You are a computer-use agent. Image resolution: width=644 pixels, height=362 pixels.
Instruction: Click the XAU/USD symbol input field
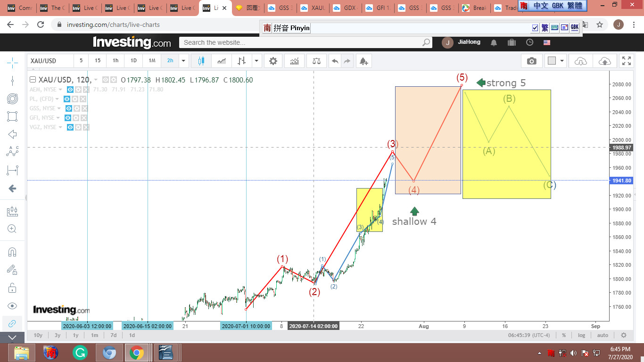(50, 61)
